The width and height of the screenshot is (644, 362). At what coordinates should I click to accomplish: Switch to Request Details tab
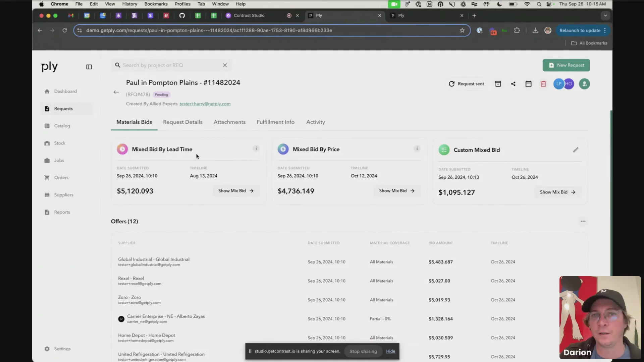183,122
